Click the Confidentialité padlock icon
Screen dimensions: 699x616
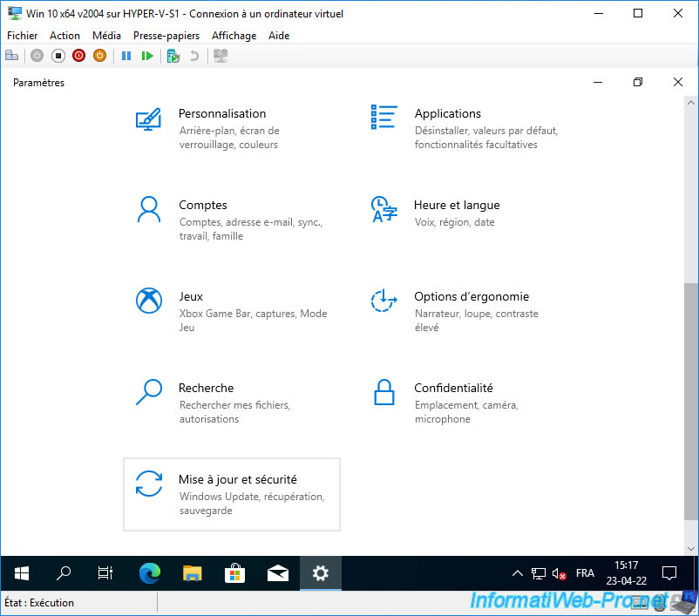pos(384,392)
